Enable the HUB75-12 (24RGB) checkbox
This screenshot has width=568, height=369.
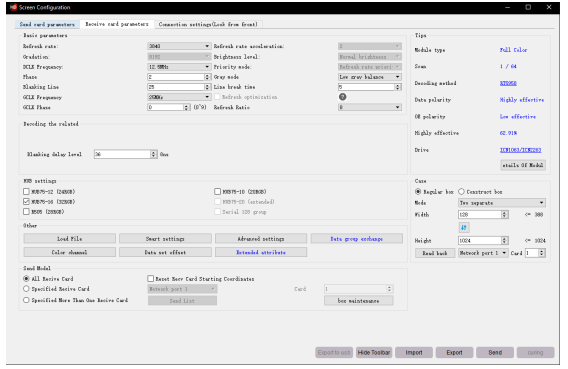click(x=26, y=192)
